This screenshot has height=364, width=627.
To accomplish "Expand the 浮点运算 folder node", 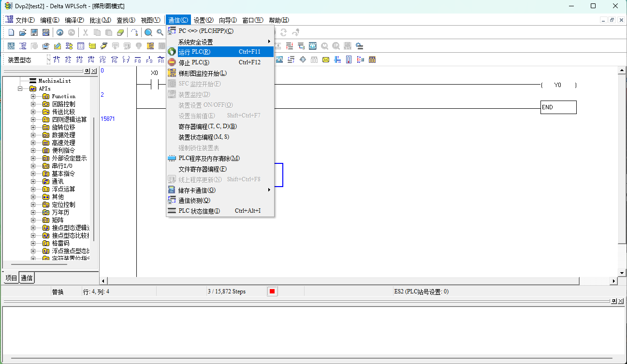I will point(33,189).
